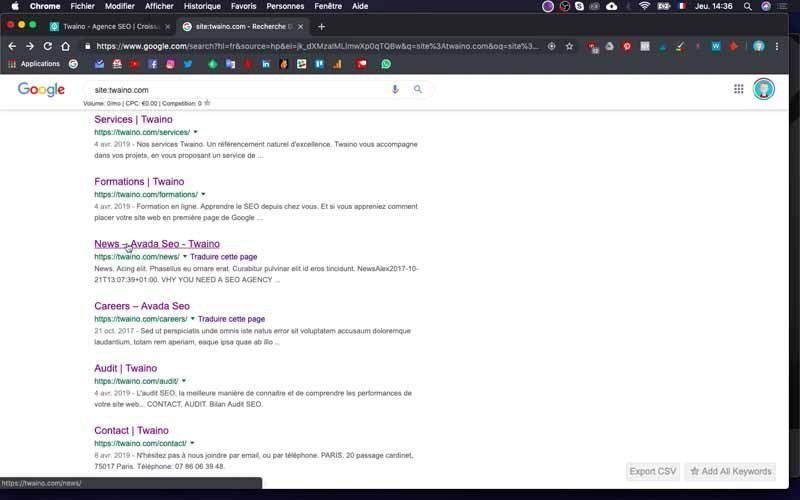Open the Historique menu

click(202, 6)
